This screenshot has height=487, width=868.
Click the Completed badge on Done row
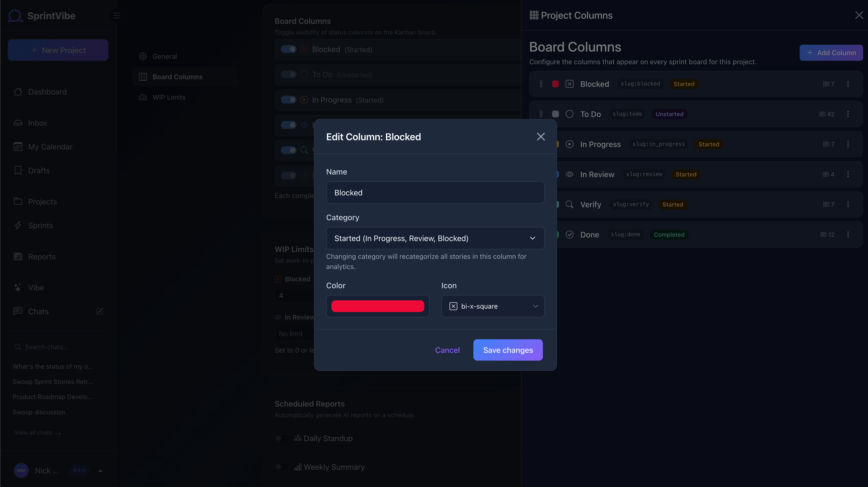coord(669,235)
